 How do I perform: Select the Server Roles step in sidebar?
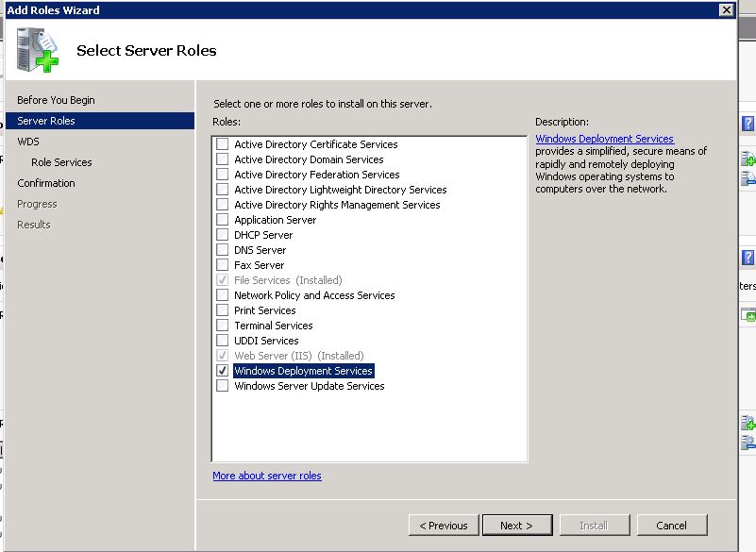pyautogui.click(x=100, y=121)
